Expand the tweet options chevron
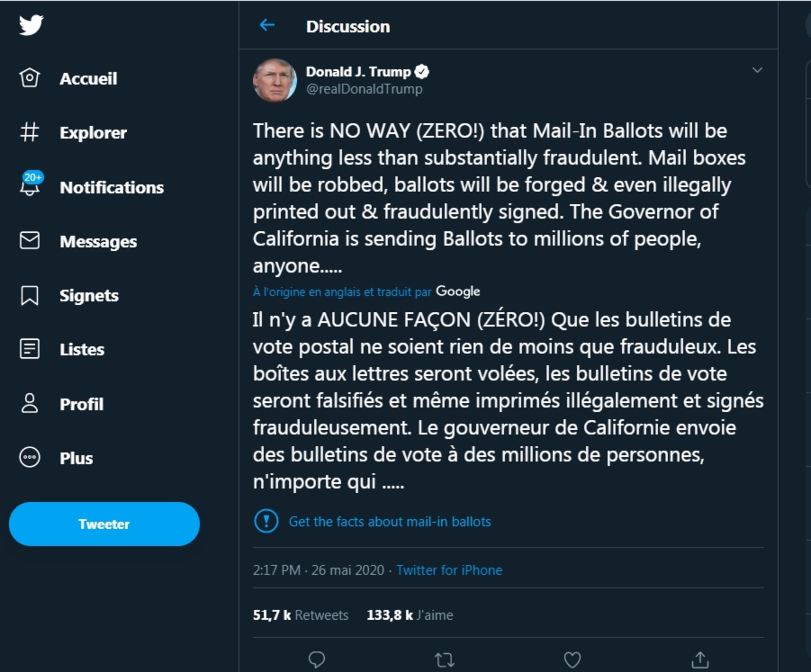811x672 pixels. click(757, 70)
